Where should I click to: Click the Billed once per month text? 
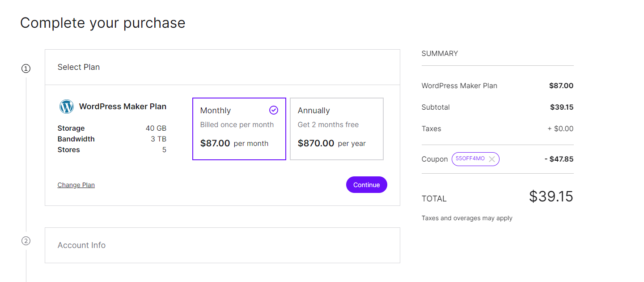pos(237,124)
